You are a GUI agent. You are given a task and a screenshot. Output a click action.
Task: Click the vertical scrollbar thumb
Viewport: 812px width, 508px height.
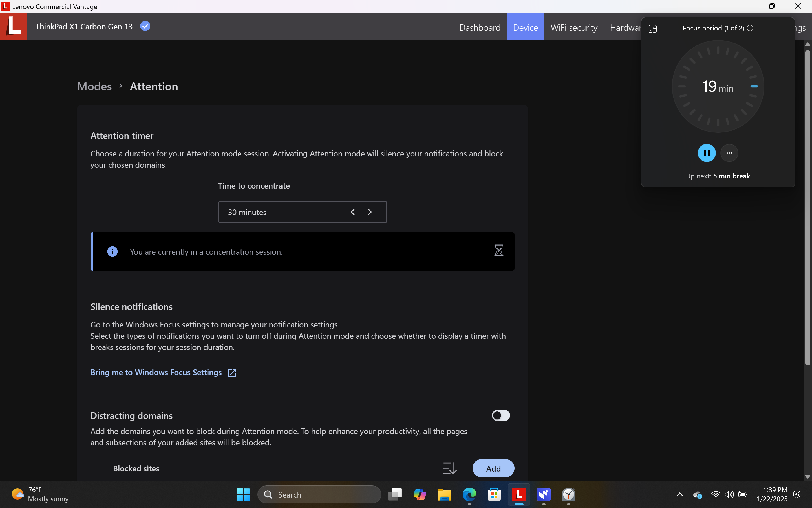[x=807, y=208]
